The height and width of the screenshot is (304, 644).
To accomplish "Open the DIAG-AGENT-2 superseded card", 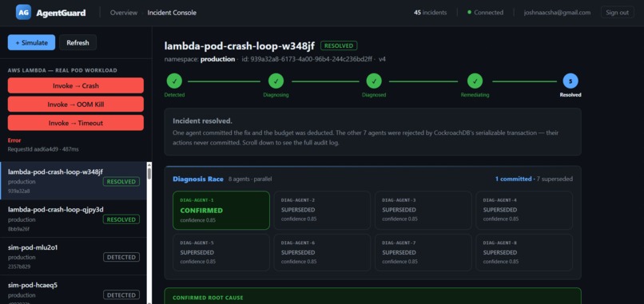I will pos(322,210).
